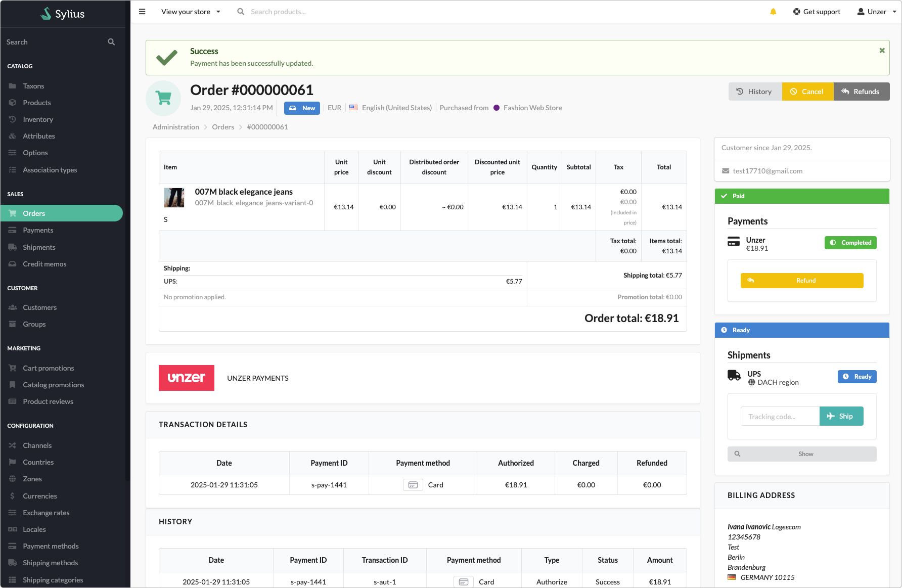Image resolution: width=902 pixels, height=588 pixels.
Task: Click the Show shipment button
Action: click(802, 454)
